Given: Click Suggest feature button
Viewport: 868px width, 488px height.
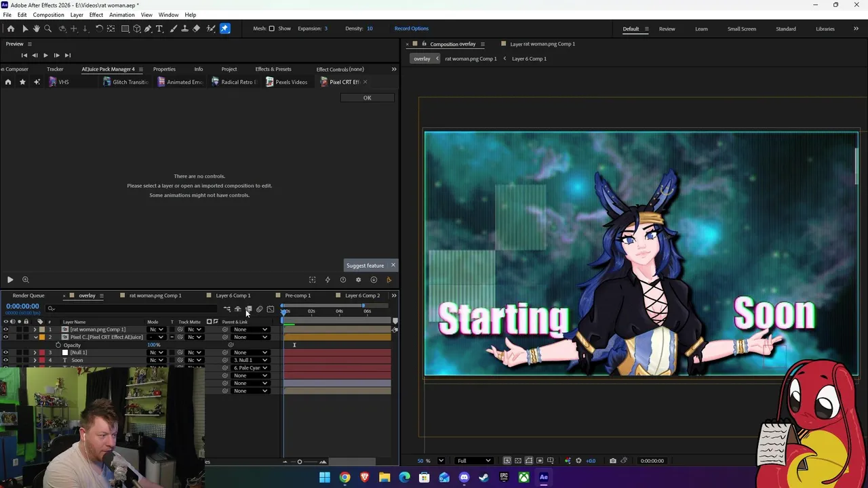Looking at the screenshot, I should tap(366, 266).
